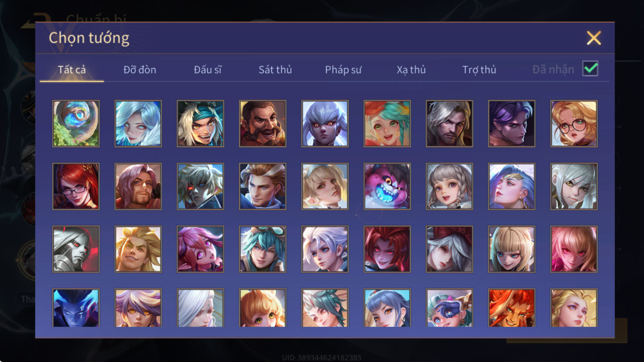Pick the blonde girl with round glasses
This screenshot has height=362, width=644.
point(574,123)
